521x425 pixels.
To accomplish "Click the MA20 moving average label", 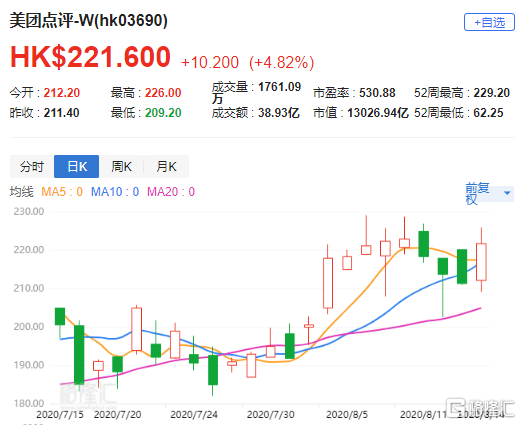I will point(171,192).
